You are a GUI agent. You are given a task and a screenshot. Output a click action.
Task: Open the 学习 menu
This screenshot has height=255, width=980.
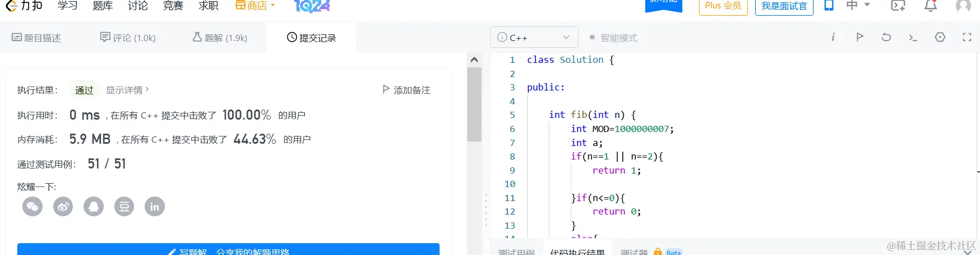pos(67,6)
